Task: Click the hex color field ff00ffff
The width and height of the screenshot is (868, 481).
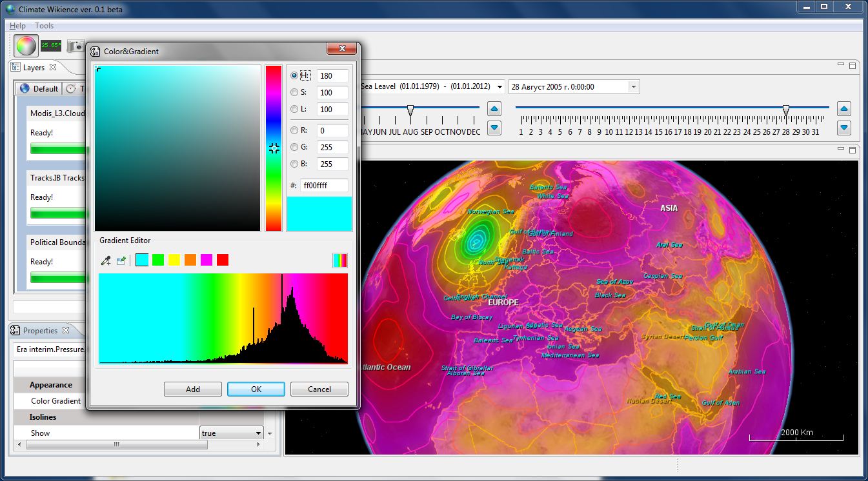Action: (325, 185)
